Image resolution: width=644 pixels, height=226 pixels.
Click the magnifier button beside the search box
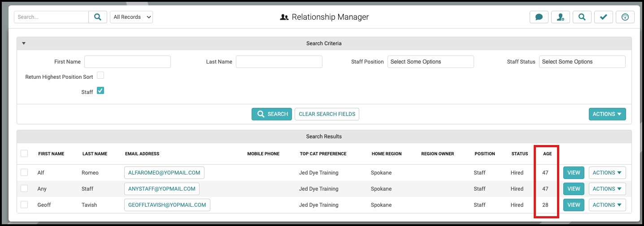pyautogui.click(x=97, y=17)
